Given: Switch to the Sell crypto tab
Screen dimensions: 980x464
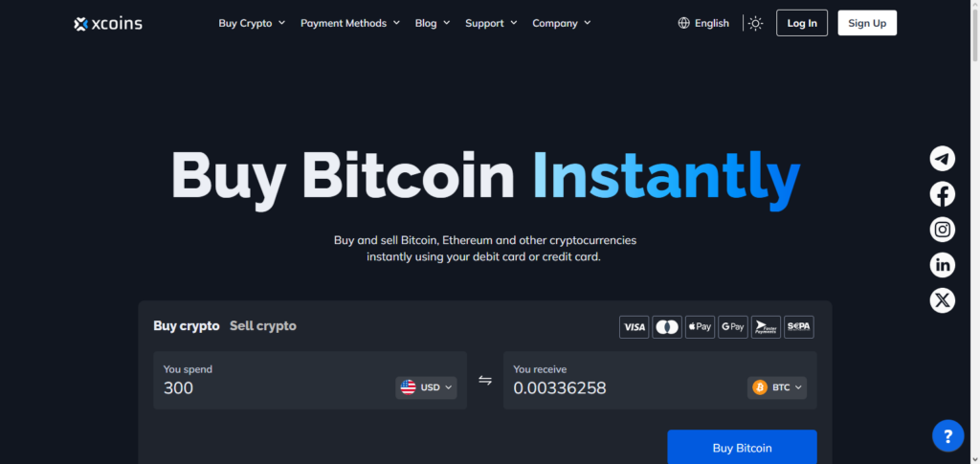Looking at the screenshot, I should pyautogui.click(x=263, y=326).
